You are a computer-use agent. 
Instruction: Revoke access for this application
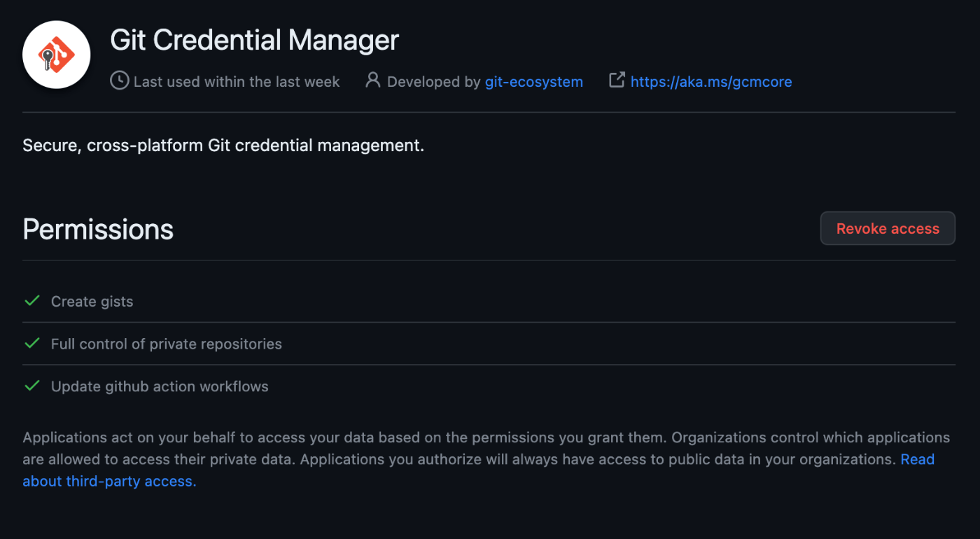pyautogui.click(x=888, y=228)
